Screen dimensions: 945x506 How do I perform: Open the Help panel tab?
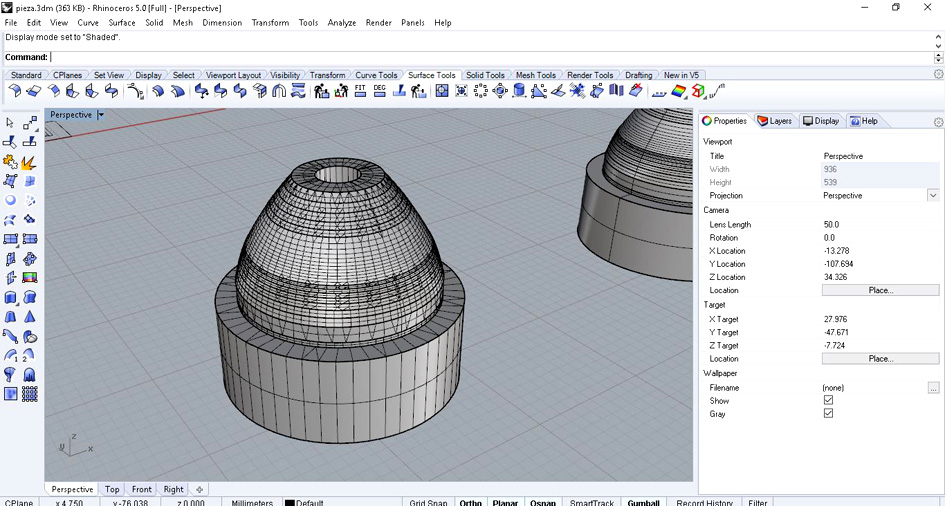coord(864,121)
